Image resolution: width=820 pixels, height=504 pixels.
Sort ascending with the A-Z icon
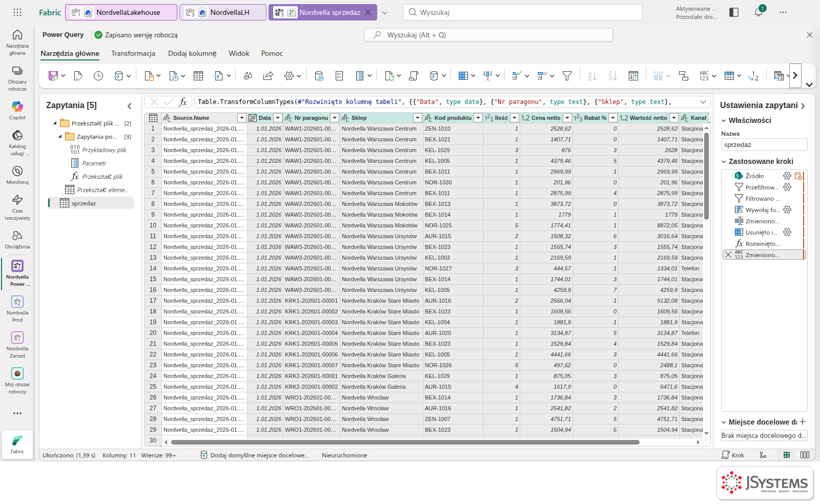(592, 76)
